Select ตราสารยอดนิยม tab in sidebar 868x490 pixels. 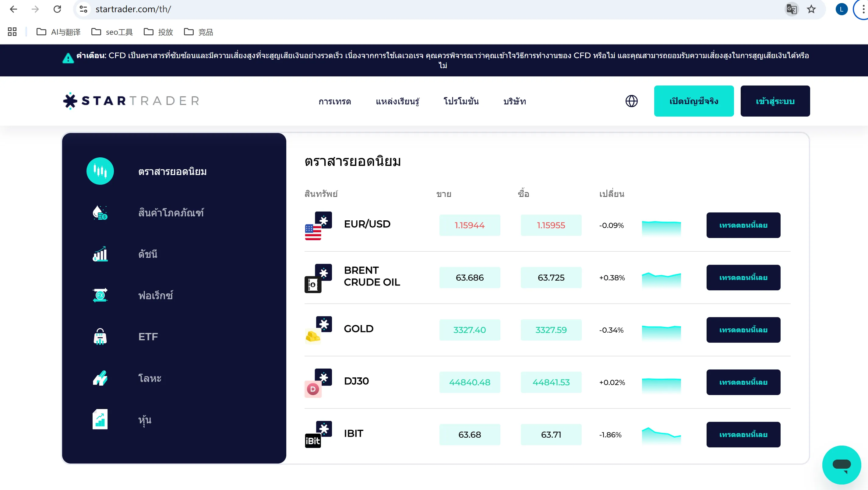click(x=172, y=171)
